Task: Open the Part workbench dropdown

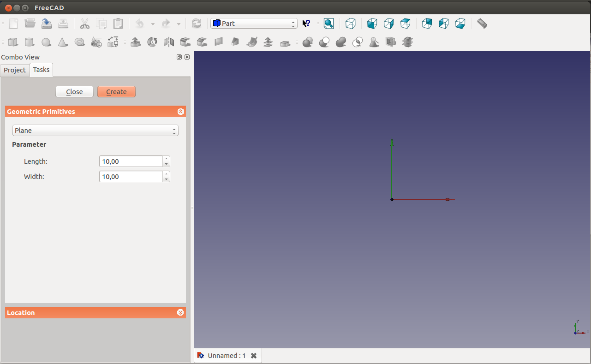Action: click(254, 24)
